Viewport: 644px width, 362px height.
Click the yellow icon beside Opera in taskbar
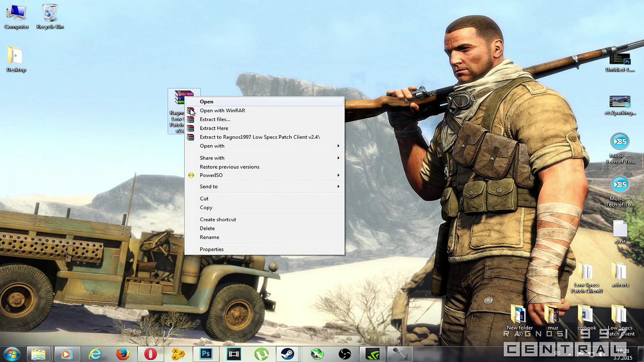point(178,354)
